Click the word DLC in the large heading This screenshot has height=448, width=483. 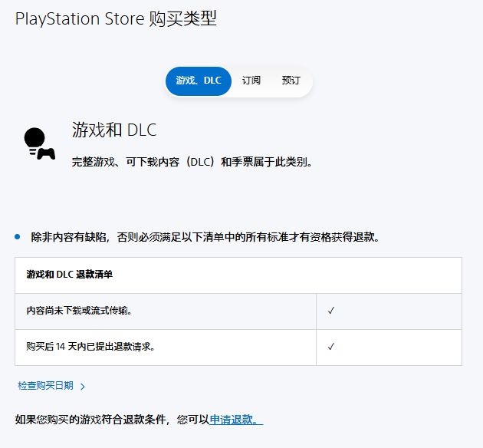click(x=142, y=130)
